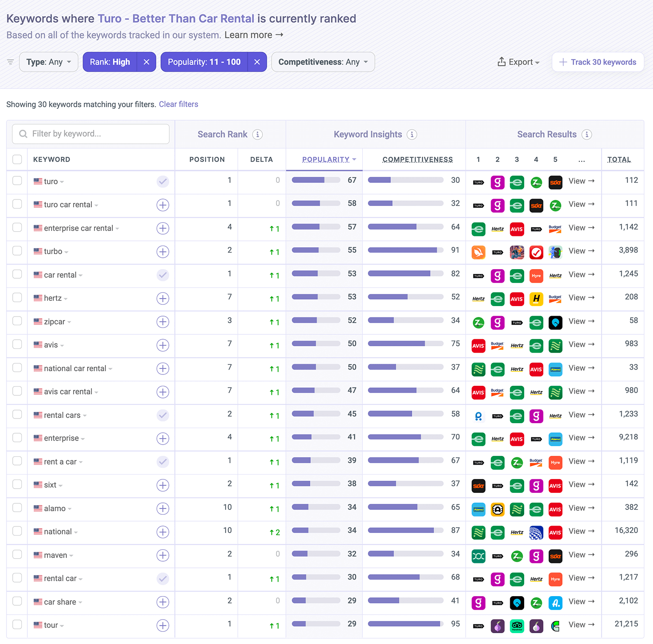
Task: Click competitiveness bar for 'turbo' row
Action: (406, 250)
